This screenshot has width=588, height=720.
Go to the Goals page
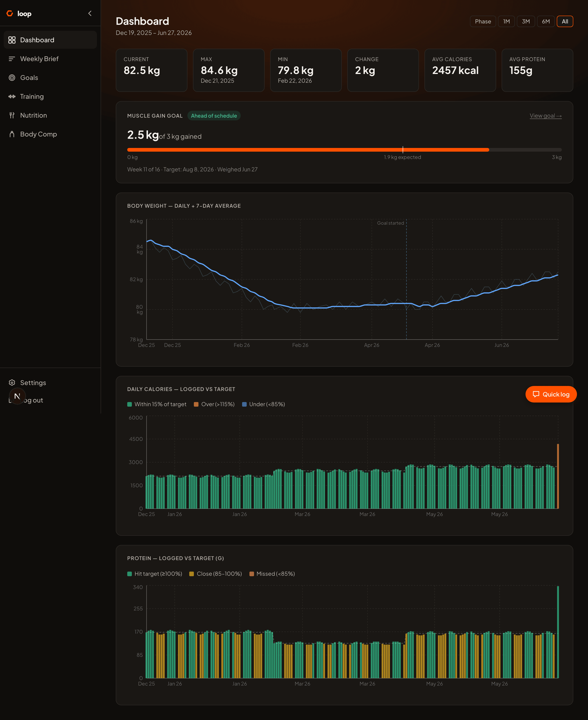tap(50, 78)
